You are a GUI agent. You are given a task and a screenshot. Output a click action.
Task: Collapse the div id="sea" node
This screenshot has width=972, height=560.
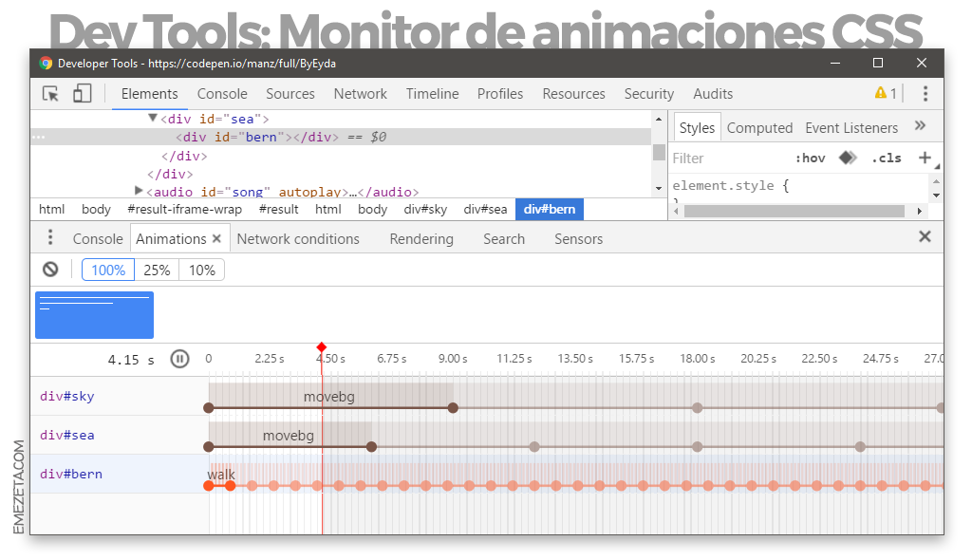point(153,118)
